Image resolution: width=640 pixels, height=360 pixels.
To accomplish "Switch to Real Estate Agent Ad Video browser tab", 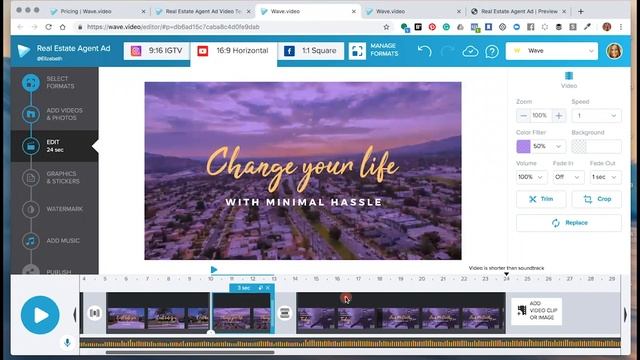I will [x=203, y=11].
